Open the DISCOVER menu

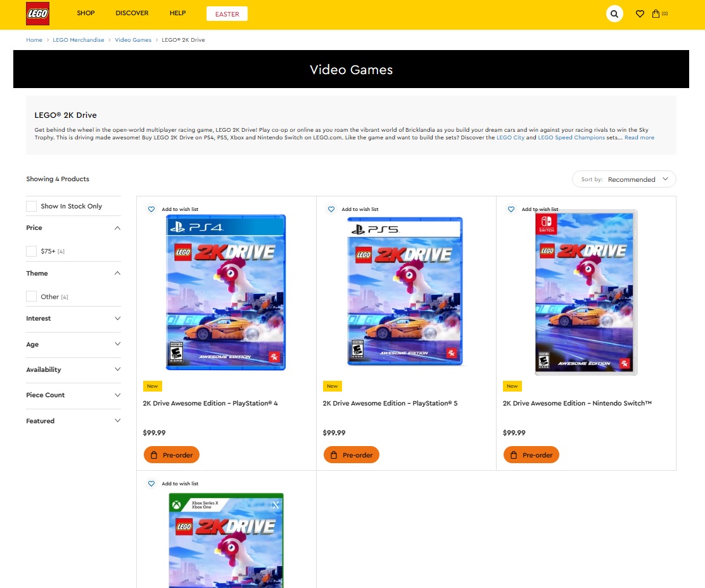pos(132,13)
